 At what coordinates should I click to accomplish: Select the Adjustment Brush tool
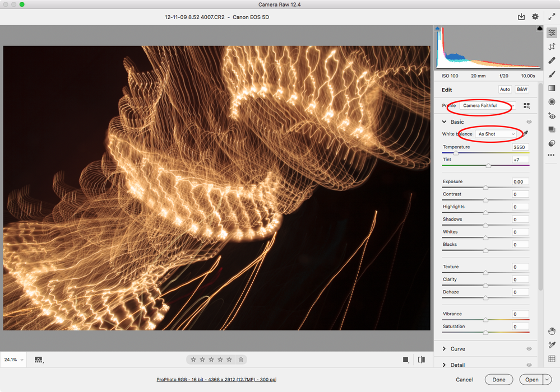click(552, 74)
